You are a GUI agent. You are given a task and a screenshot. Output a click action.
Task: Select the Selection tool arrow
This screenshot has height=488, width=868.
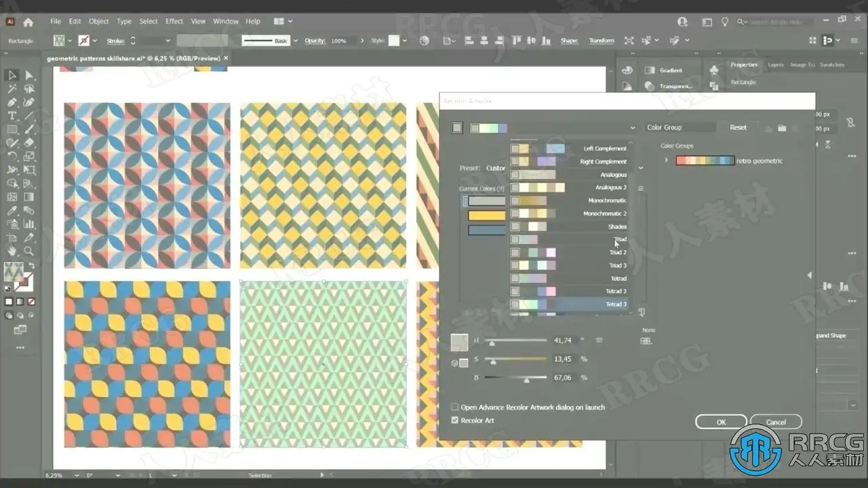click(12, 75)
